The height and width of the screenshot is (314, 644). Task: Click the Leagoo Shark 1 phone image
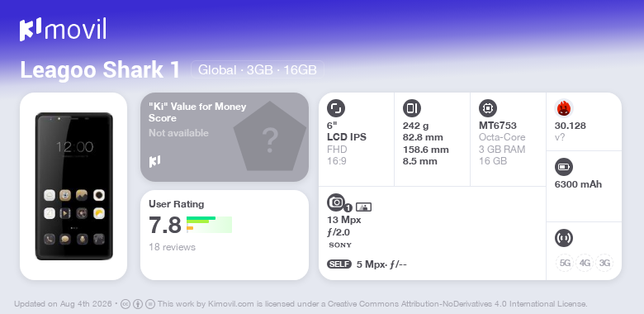pyautogui.click(x=74, y=186)
